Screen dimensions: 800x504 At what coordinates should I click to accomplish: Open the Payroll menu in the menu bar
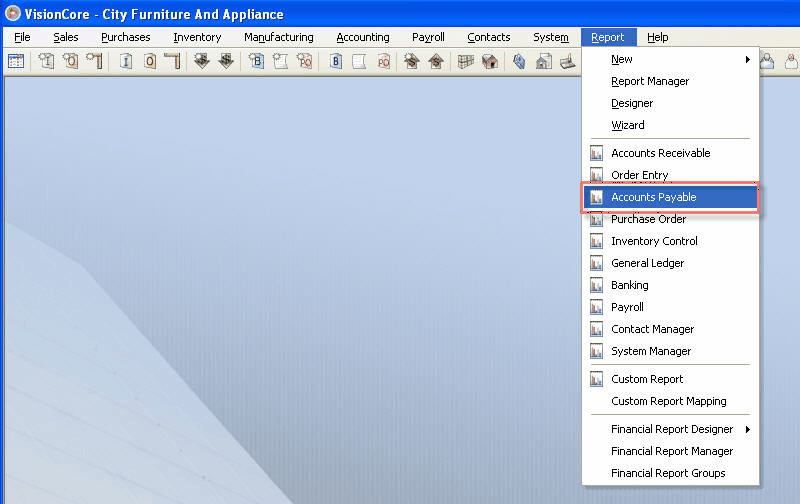point(428,37)
